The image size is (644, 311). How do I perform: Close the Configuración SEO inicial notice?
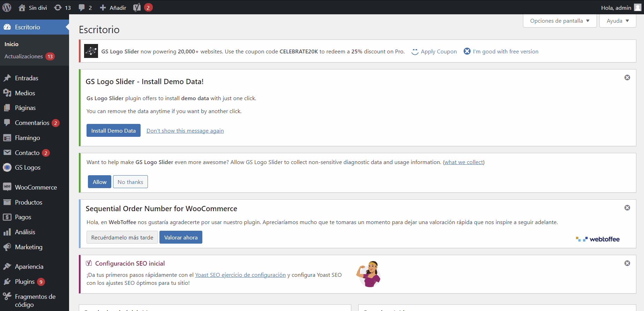click(x=627, y=263)
